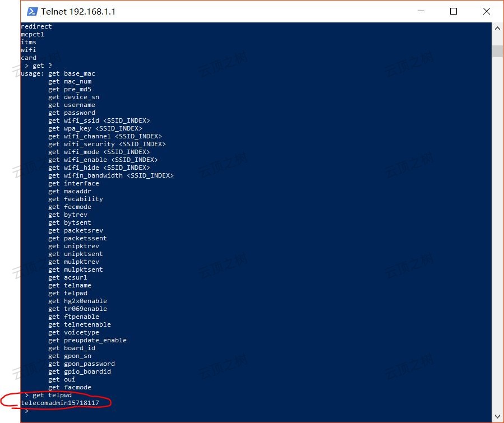Click the scrollbar down arrow
This screenshot has height=423, width=504.
coord(497,416)
